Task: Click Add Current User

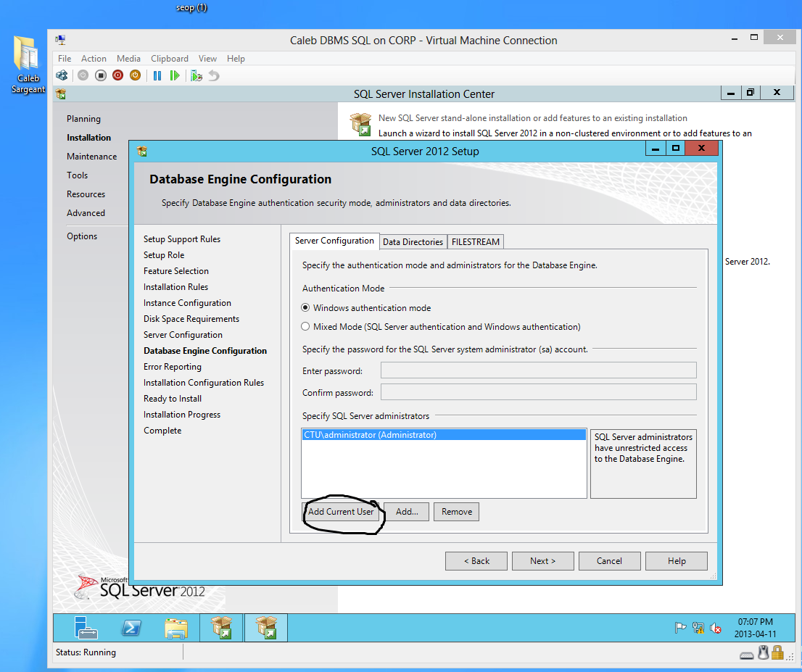Action: point(341,511)
